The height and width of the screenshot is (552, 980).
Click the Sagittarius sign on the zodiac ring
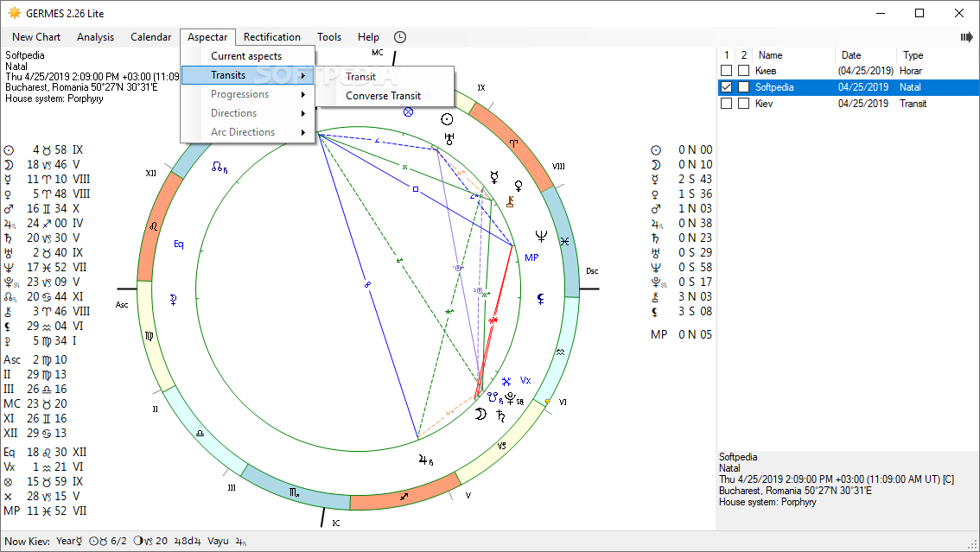click(404, 497)
